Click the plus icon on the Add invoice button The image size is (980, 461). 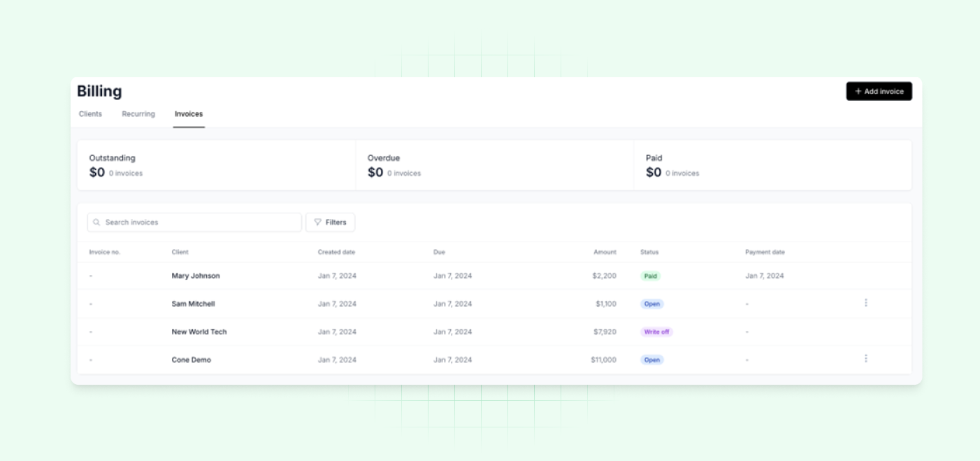858,91
